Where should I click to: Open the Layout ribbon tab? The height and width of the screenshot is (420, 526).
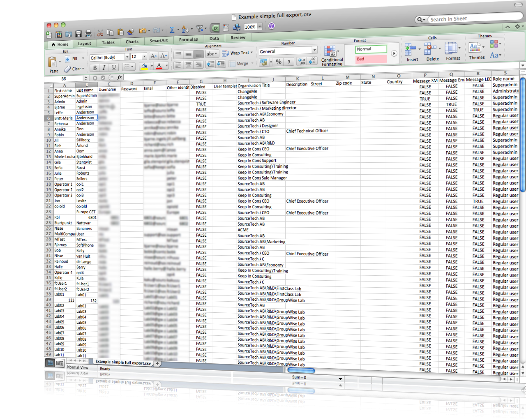(x=85, y=44)
